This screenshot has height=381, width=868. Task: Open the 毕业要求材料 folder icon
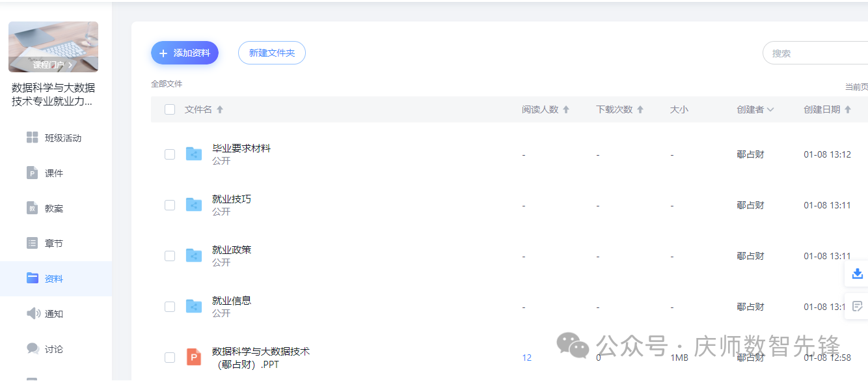(193, 154)
